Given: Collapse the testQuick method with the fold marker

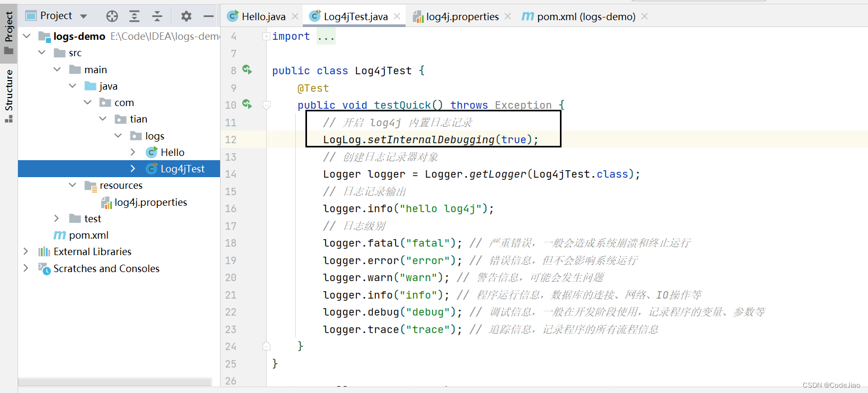Looking at the screenshot, I should pyautogui.click(x=266, y=105).
